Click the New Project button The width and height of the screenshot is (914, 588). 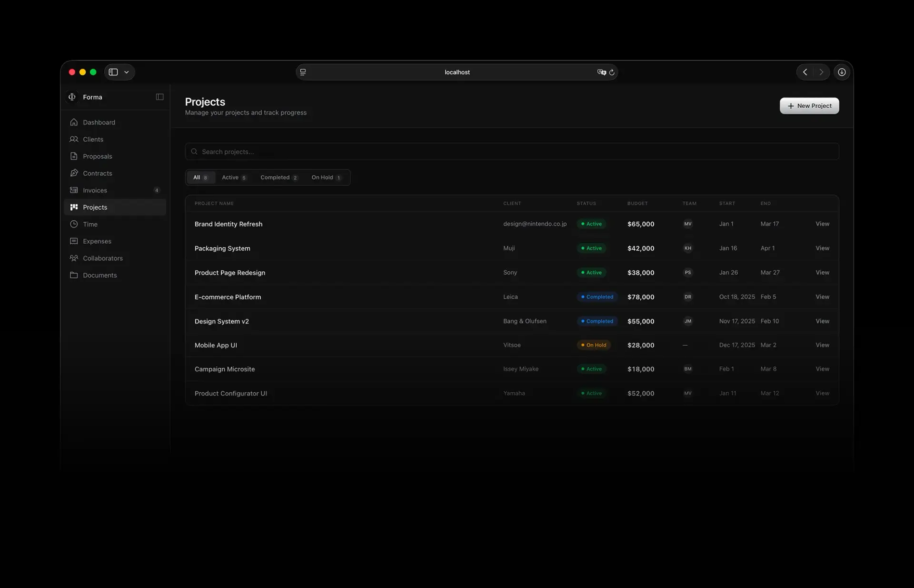809,106
